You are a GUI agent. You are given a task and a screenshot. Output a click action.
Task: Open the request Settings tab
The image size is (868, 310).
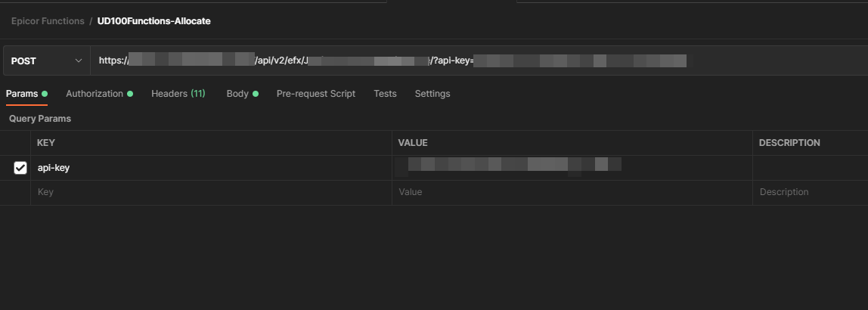click(x=432, y=94)
